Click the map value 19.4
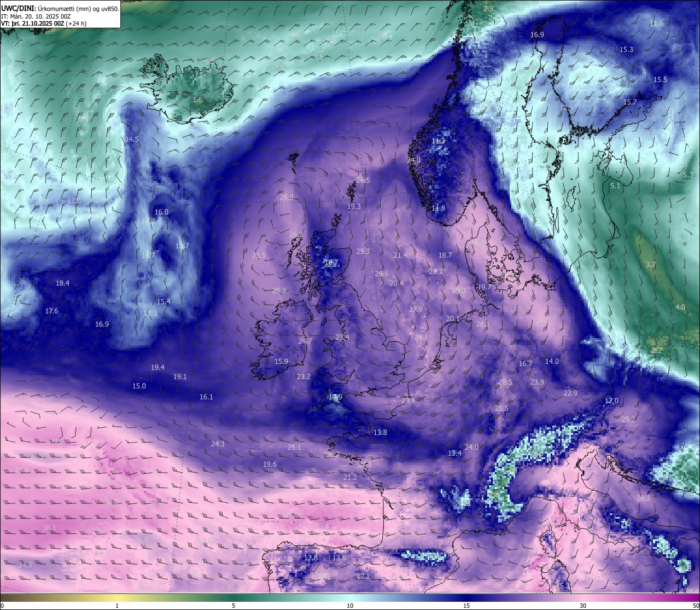Image resolution: width=700 pixels, height=610 pixels. coord(157,368)
